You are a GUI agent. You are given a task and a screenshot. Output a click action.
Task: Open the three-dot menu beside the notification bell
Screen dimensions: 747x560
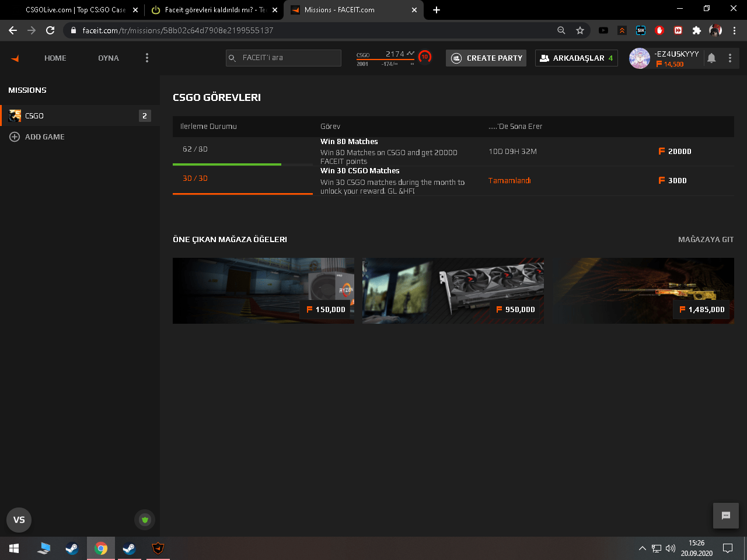point(730,58)
